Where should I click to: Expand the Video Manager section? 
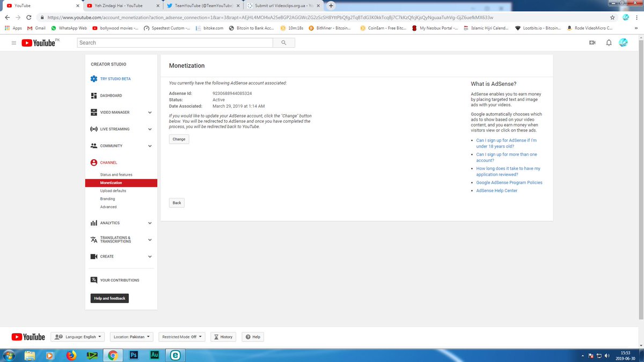click(150, 113)
